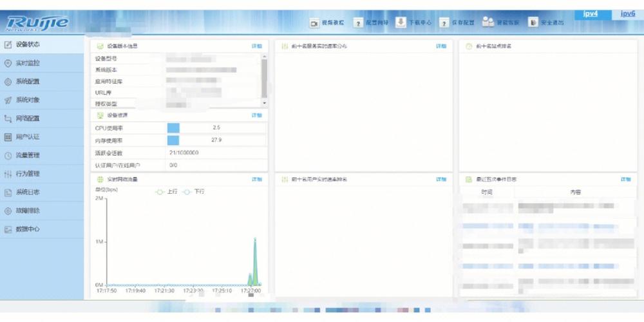Click the 17:21:30 time axis label
Screen dimensions: 644x322
point(164,290)
